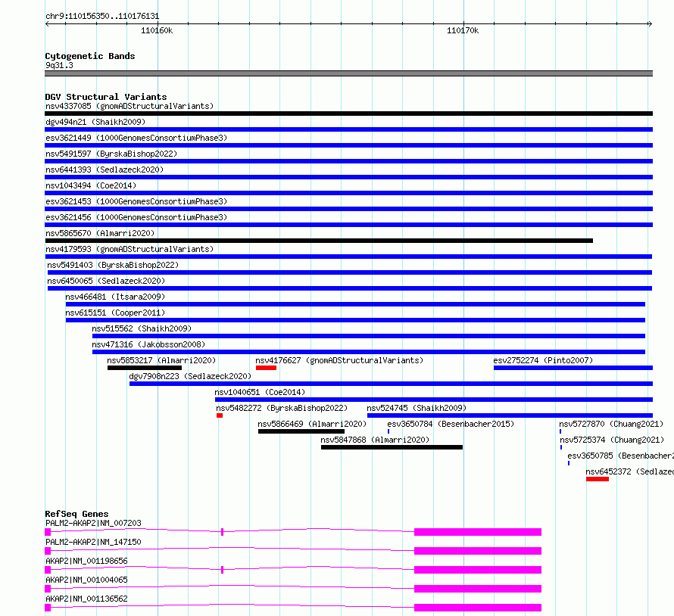The image size is (674, 616).
Task: Click nsv5491403 ByrskaBishop2022 label
Action: [x=113, y=265]
